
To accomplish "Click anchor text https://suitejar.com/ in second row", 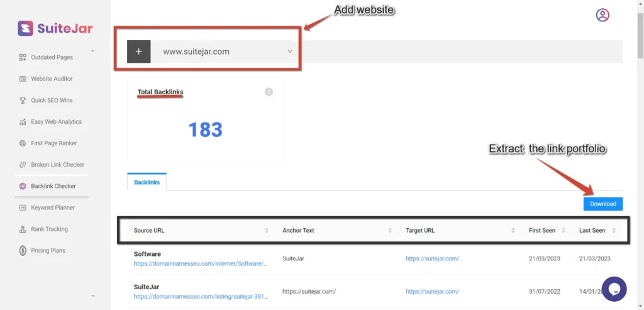I will click(309, 291).
